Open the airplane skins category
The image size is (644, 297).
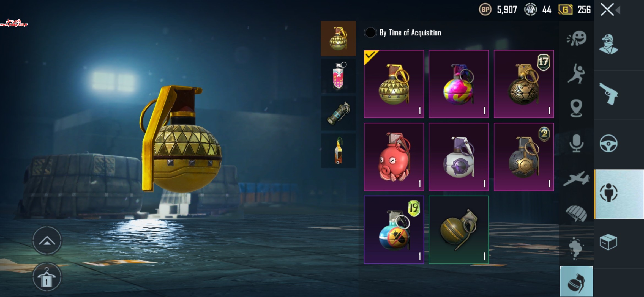click(576, 178)
